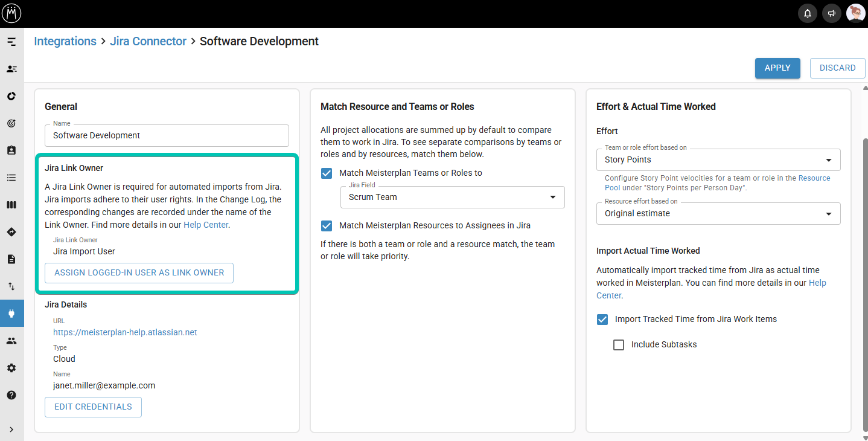Uncheck Match Meisterplan Resources to Assignees
Viewport: 868px width, 441px height.
tap(327, 226)
